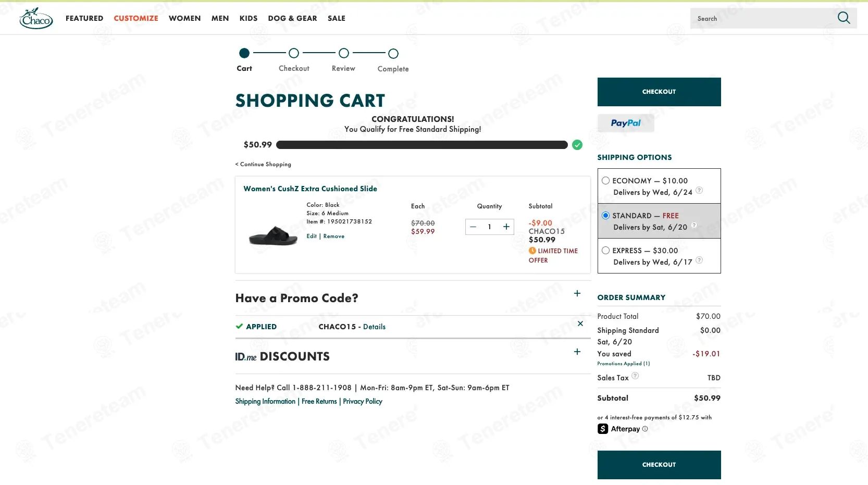Click the Search input field

click(763, 18)
